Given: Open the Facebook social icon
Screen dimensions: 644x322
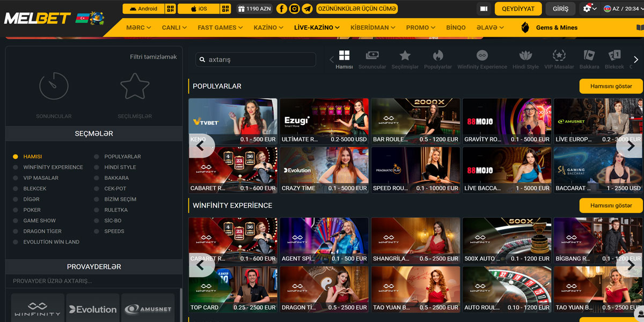Looking at the screenshot, I should 281,8.
